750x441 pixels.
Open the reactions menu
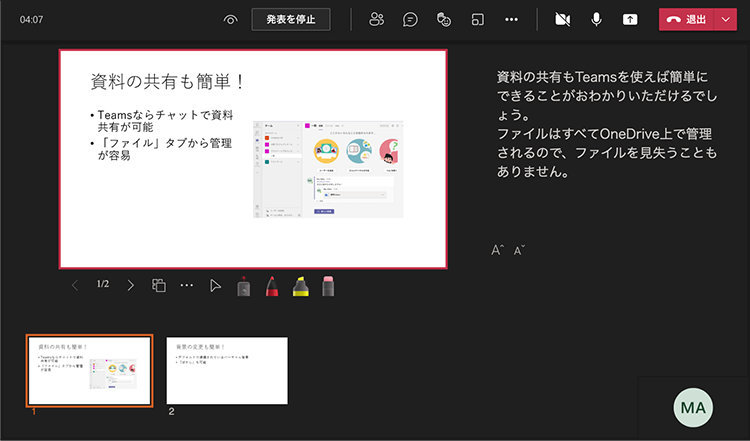pos(444,20)
